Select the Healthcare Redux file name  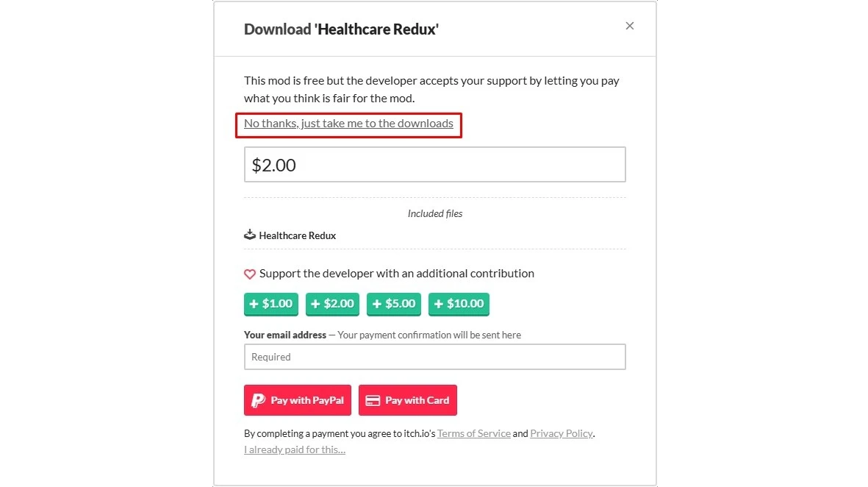[298, 236]
